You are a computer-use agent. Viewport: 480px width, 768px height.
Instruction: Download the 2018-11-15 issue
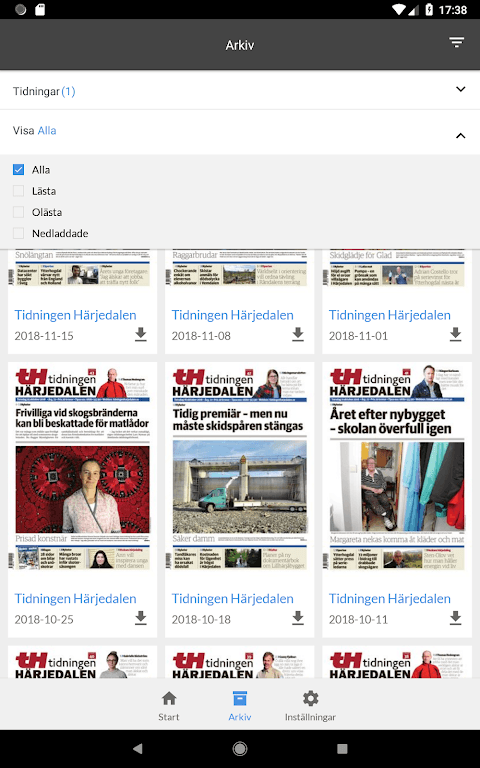click(141, 334)
